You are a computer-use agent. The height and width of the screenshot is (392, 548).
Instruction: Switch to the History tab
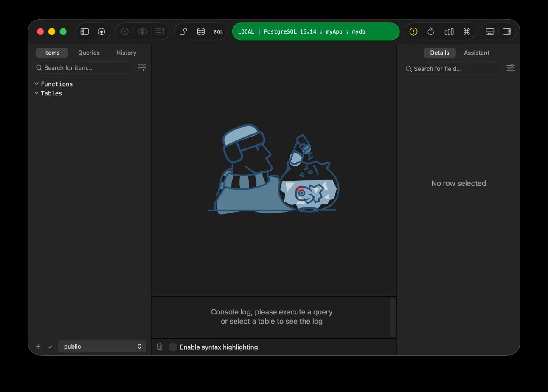click(x=126, y=53)
